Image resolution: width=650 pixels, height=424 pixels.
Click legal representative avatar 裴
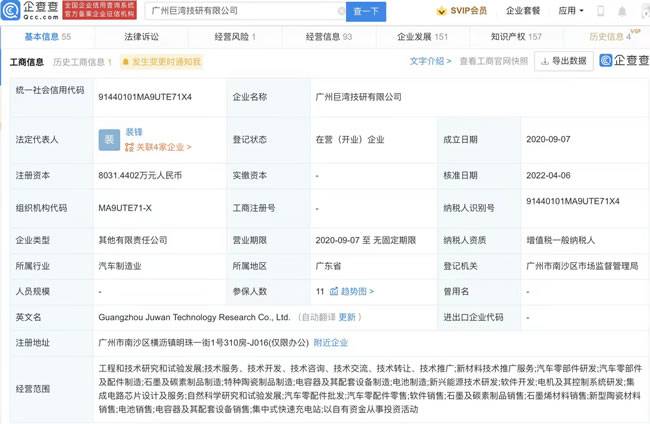(x=108, y=140)
